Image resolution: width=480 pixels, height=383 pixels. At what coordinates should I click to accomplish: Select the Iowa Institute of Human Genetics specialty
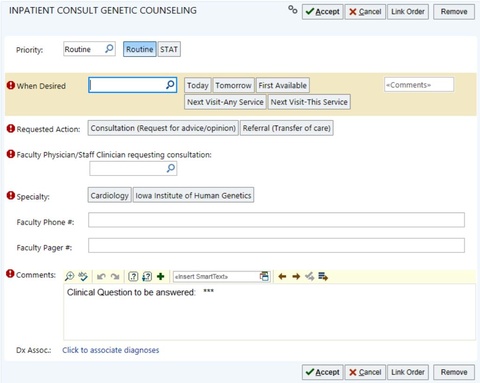(x=193, y=195)
